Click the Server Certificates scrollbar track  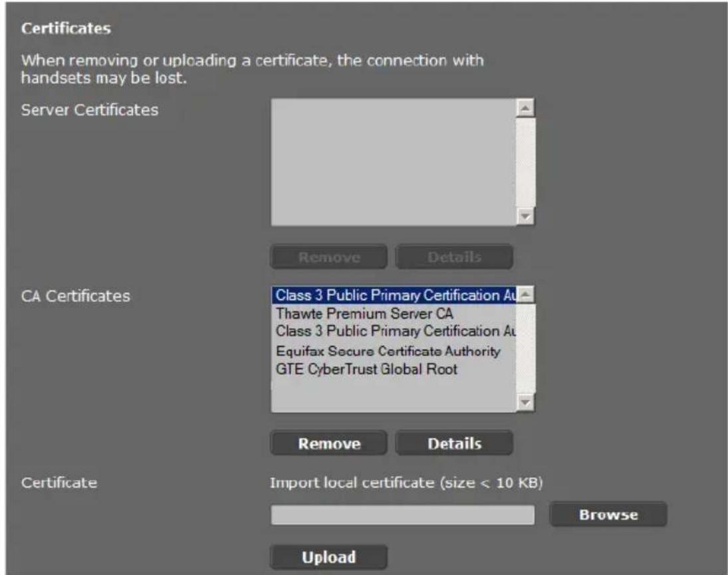pos(525,162)
